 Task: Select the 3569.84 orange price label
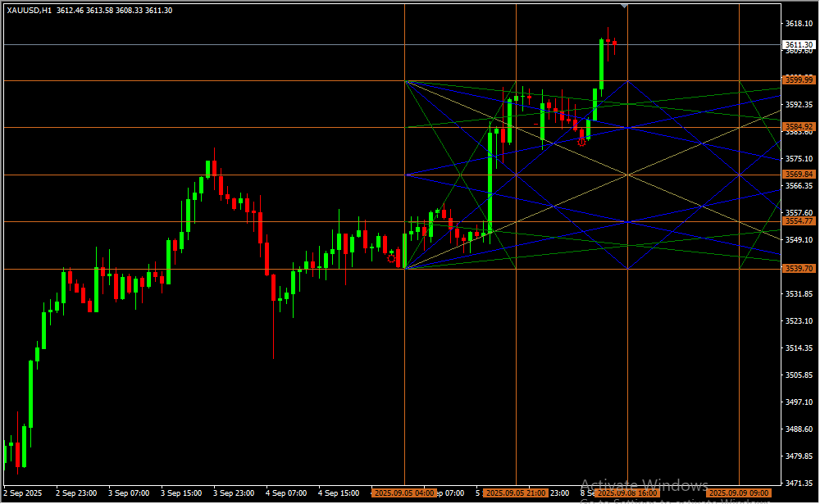click(x=798, y=175)
